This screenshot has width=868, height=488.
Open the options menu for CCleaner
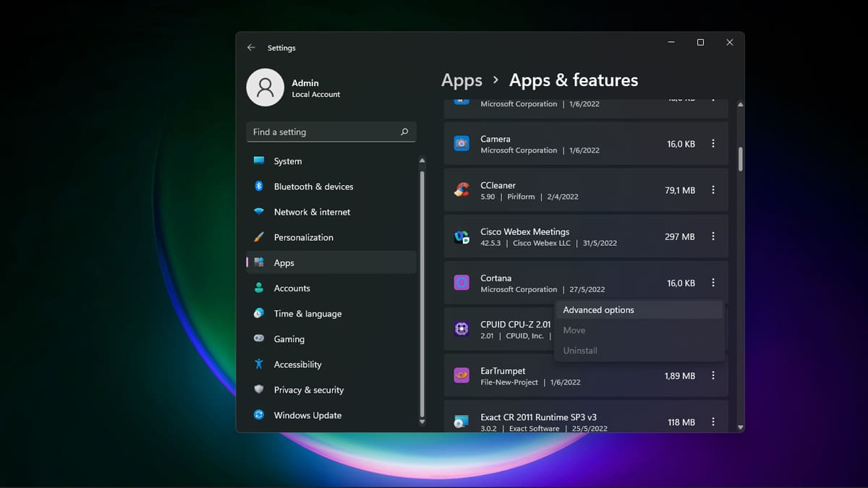click(713, 189)
